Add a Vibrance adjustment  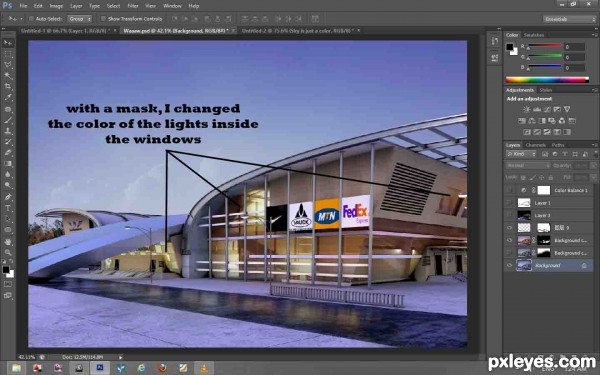(567, 109)
